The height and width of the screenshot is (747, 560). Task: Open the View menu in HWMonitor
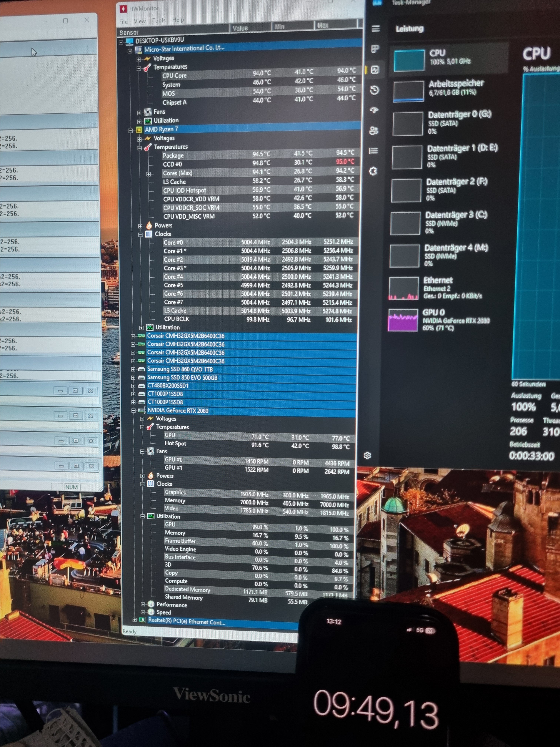tap(139, 21)
